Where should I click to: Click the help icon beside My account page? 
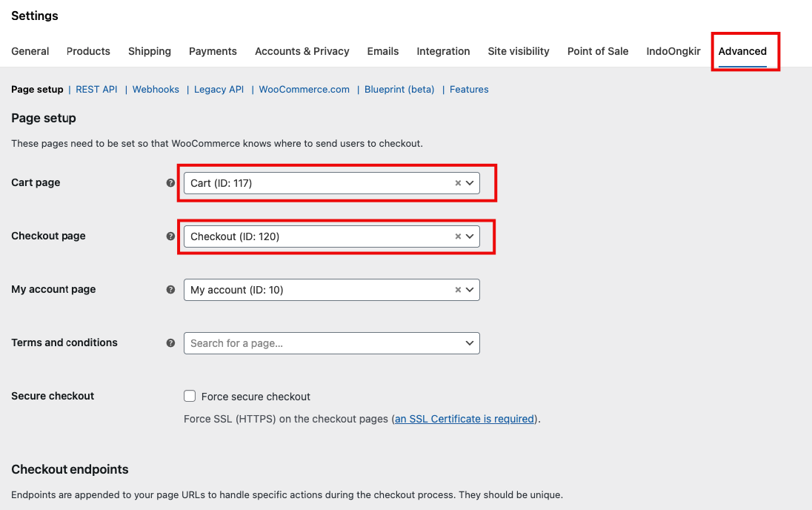pyautogui.click(x=171, y=290)
